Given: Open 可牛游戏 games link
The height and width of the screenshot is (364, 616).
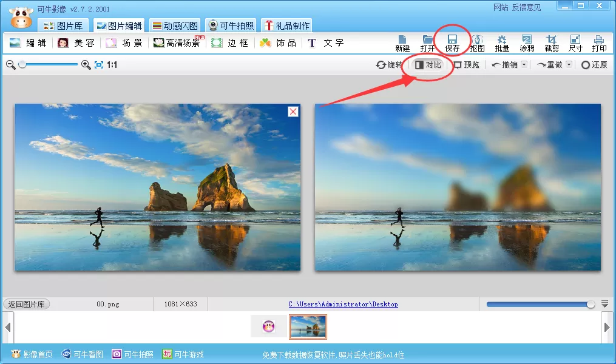Looking at the screenshot, I should click(183, 354).
